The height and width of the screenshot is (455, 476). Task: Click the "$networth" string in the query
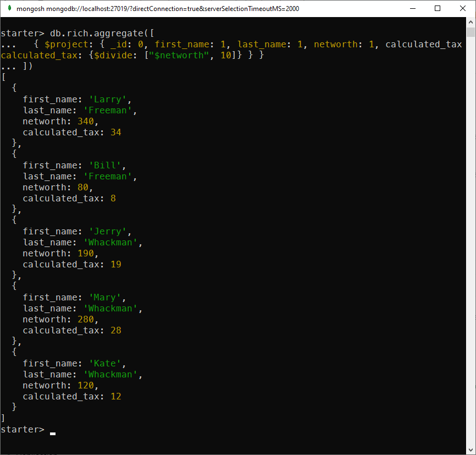pos(179,56)
